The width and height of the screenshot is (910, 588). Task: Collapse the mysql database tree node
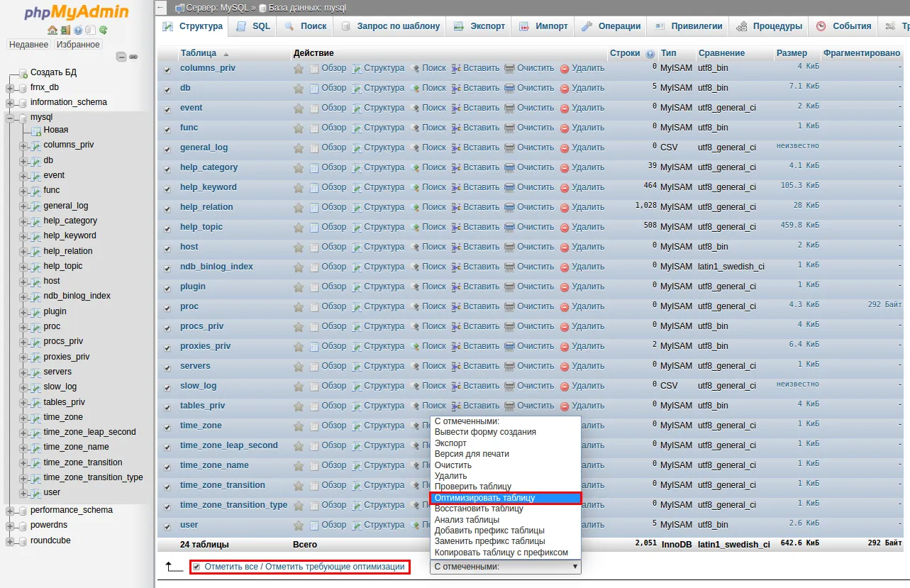point(10,118)
